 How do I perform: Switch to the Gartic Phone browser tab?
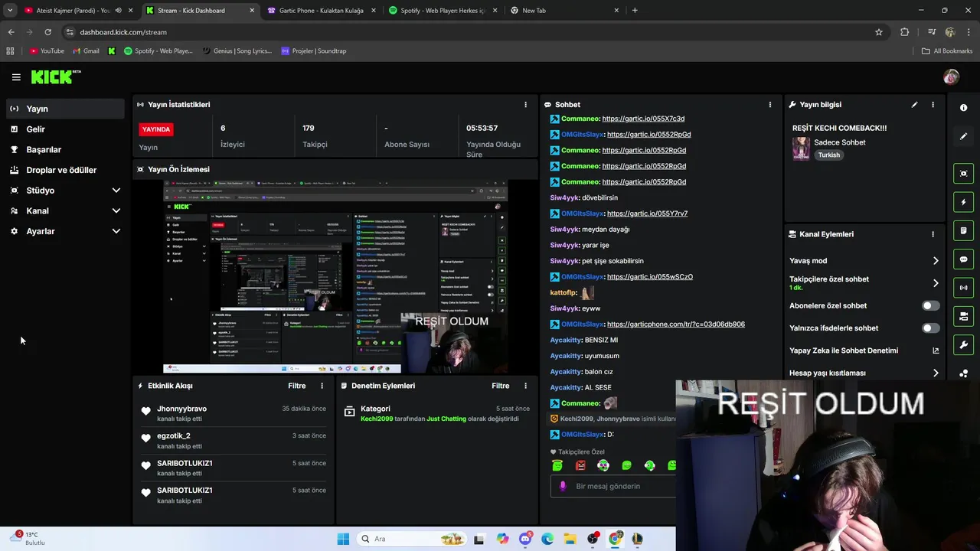tap(321, 11)
